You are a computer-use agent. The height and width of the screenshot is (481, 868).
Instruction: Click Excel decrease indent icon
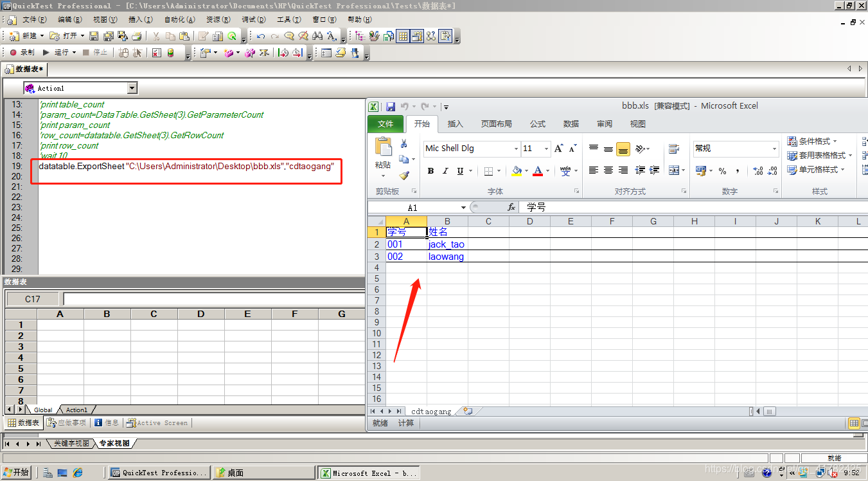[640, 170]
